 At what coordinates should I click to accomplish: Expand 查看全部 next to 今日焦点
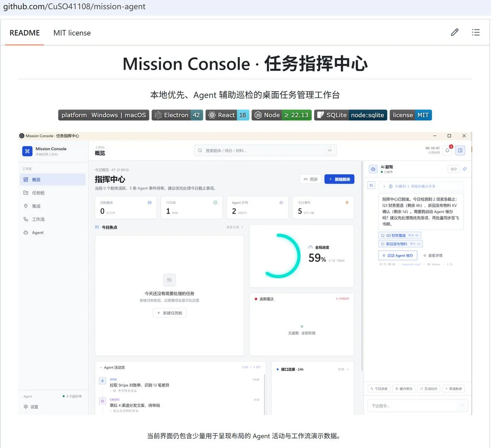pyautogui.click(x=235, y=227)
